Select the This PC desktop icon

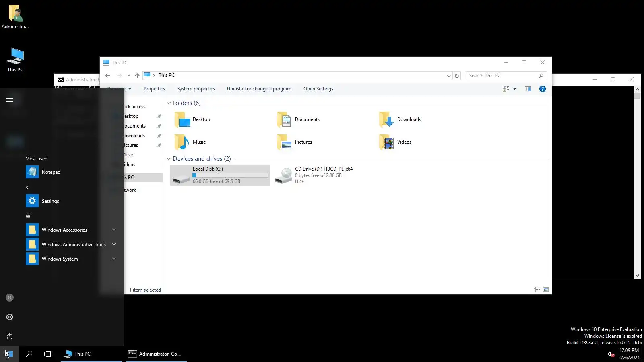coord(15,60)
